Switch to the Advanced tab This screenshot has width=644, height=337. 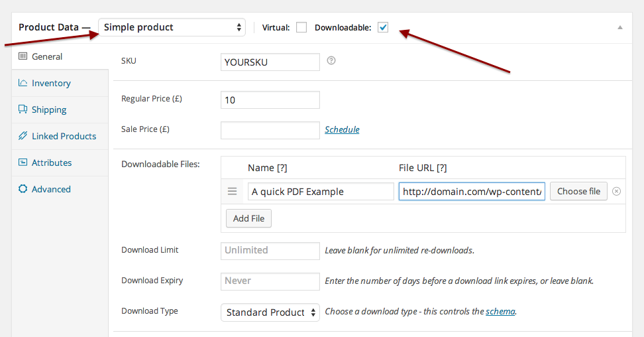pyautogui.click(x=60, y=189)
